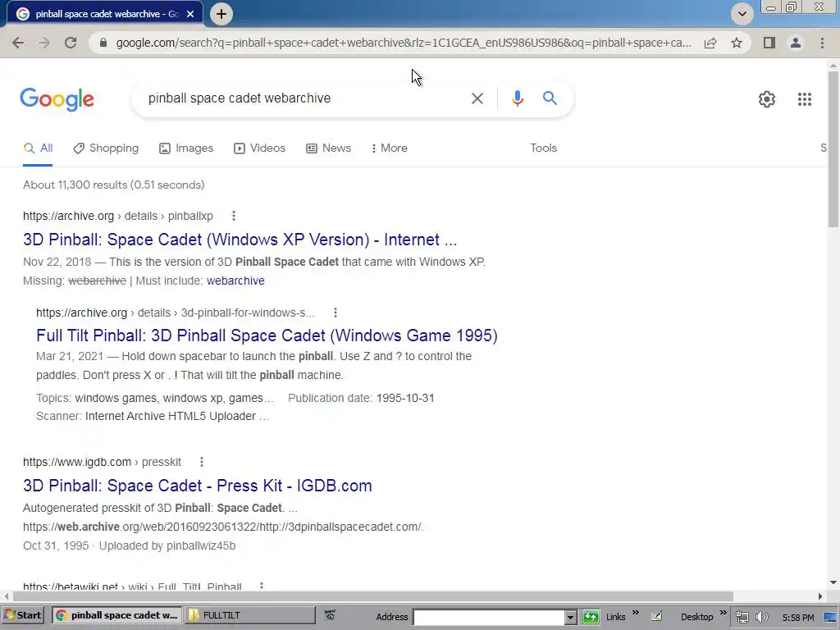
Task: Start voice search with the microphone
Action: tap(517, 98)
